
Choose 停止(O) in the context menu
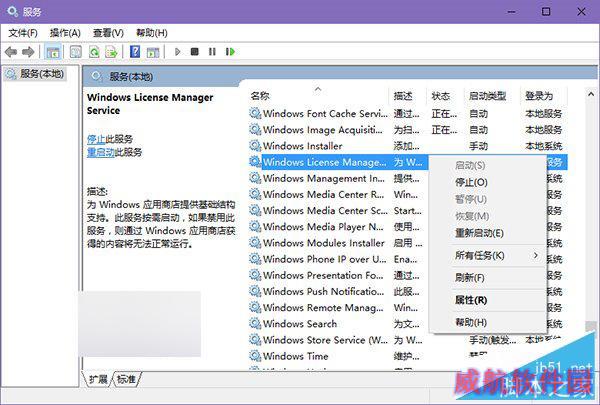[x=487, y=182]
